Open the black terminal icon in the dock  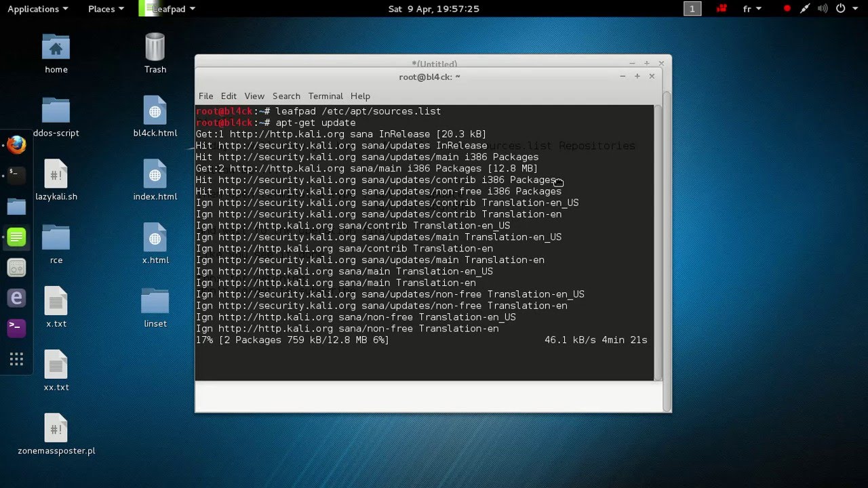point(16,176)
